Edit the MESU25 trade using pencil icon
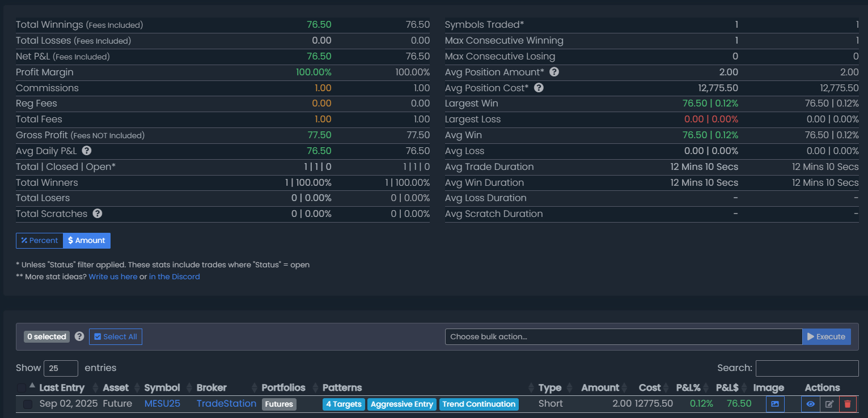This screenshot has width=868, height=418. pos(829,404)
